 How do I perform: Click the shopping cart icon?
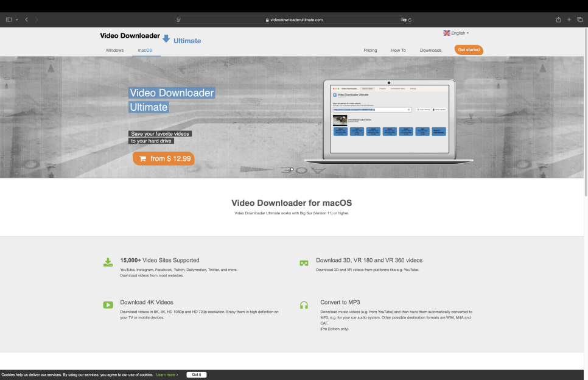(142, 159)
